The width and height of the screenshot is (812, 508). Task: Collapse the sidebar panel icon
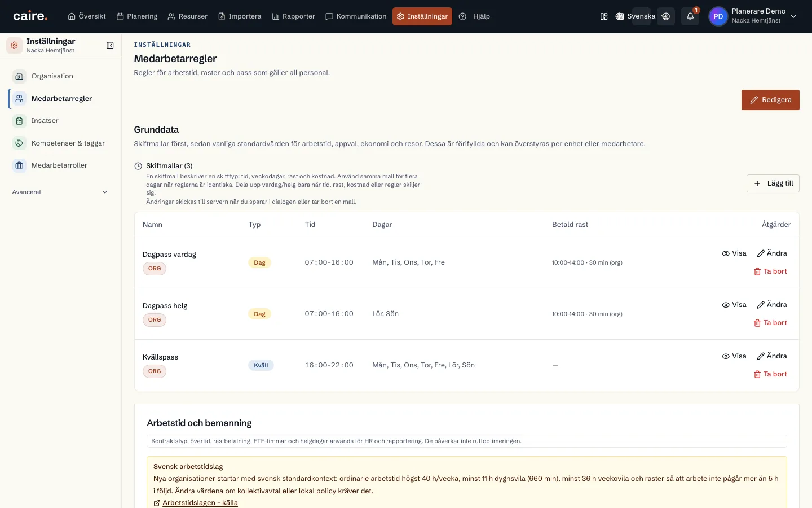click(x=110, y=45)
